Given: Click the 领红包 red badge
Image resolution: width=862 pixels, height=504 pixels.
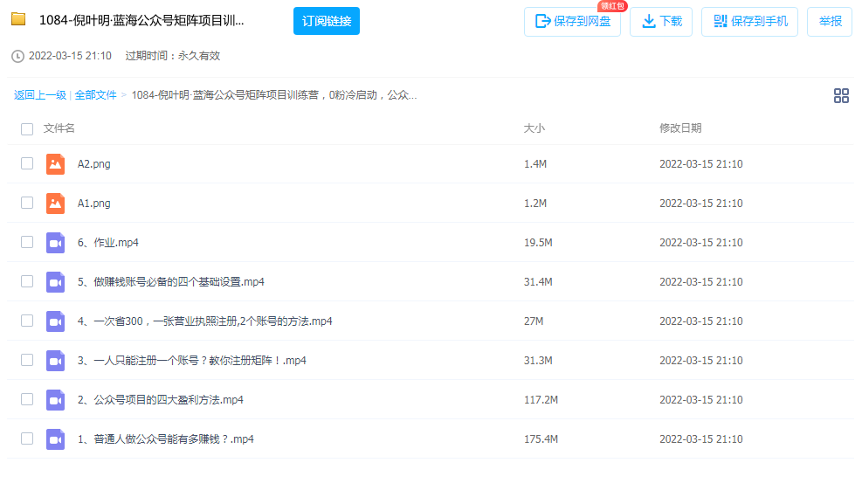Looking at the screenshot, I should pos(612,6).
